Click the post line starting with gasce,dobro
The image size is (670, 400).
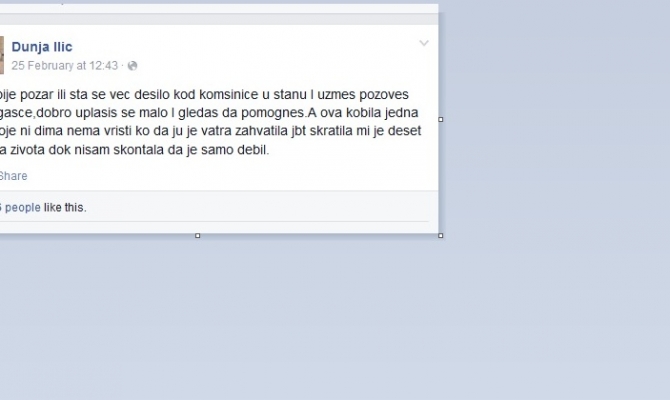pyautogui.click(x=209, y=113)
